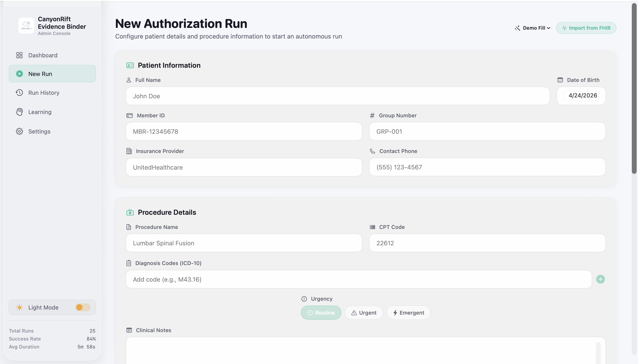Click the Learning brain icon

coord(19,112)
